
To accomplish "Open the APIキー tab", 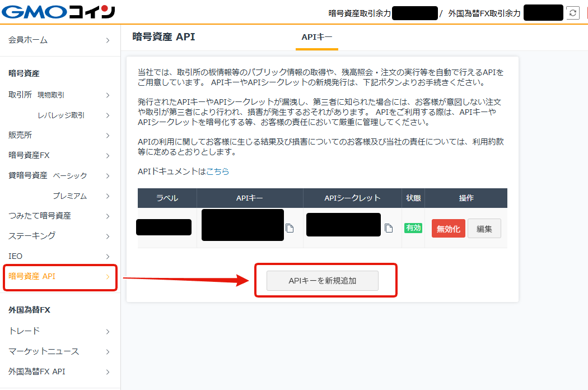I will click(317, 38).
